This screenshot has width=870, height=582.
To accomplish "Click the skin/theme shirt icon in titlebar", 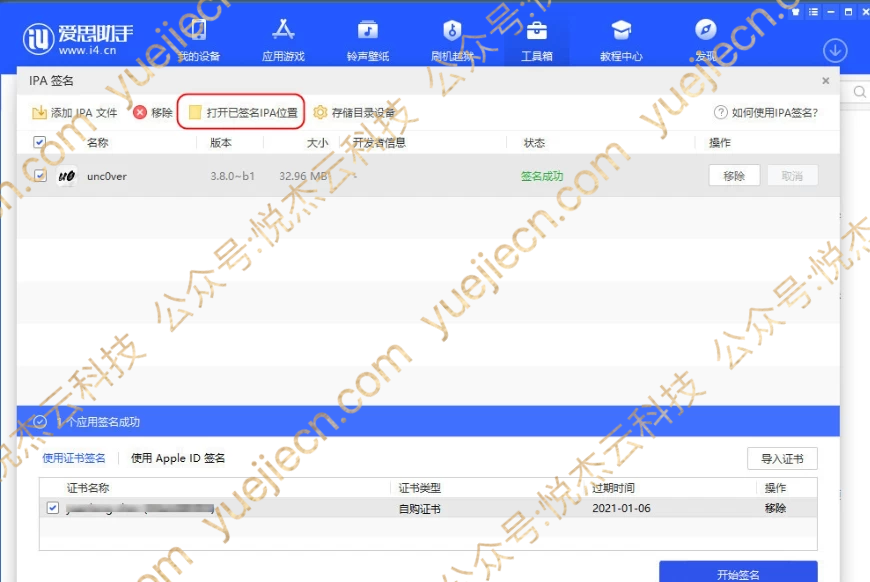I will point(795,12).
